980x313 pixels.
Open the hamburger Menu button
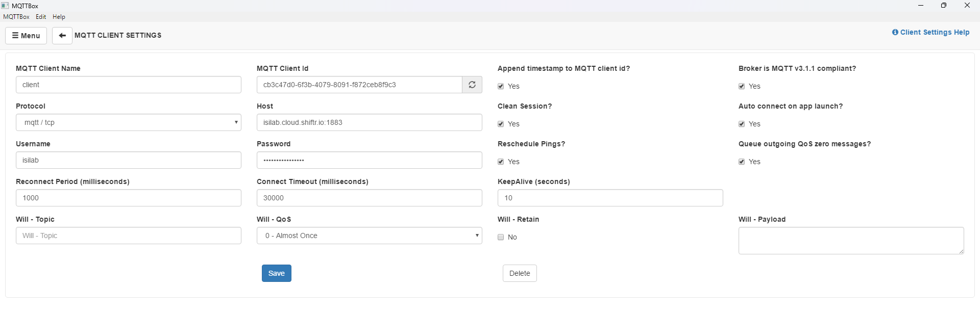26,36
